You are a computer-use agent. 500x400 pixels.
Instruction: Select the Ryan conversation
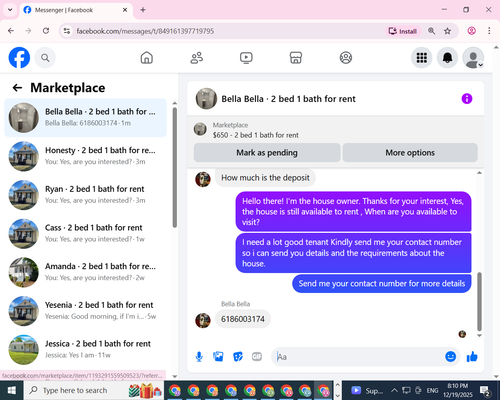[85, 195]
